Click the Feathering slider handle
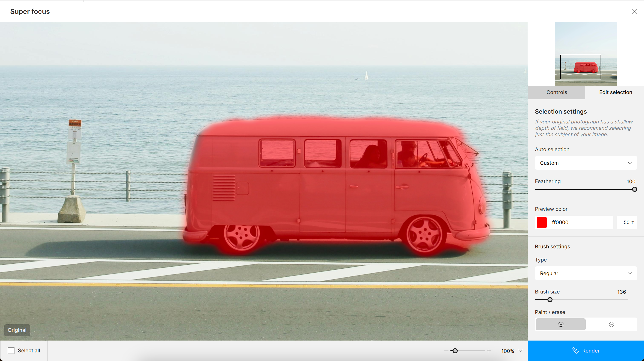Image resolution: width=644 pixels, height=361 pixels. point(634,189)
